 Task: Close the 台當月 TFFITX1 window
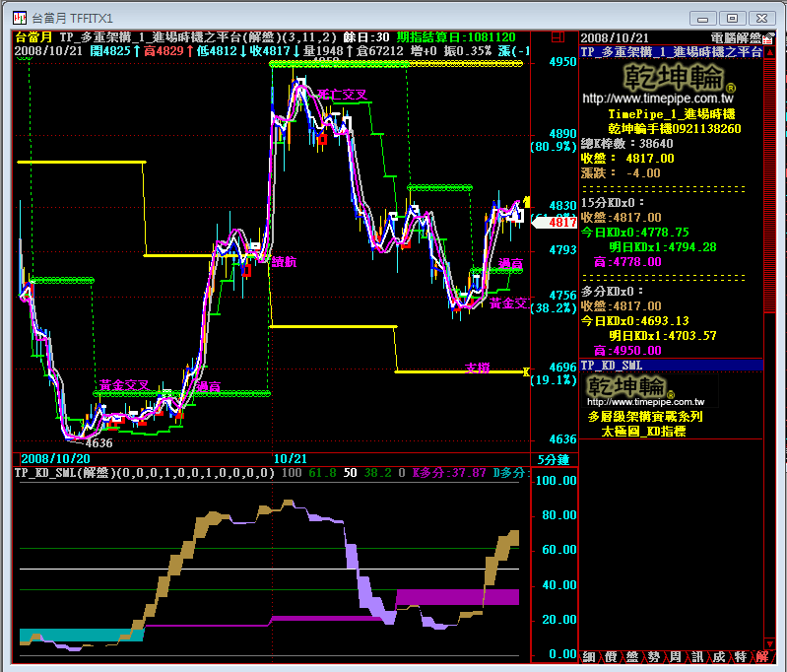point(762,19)
